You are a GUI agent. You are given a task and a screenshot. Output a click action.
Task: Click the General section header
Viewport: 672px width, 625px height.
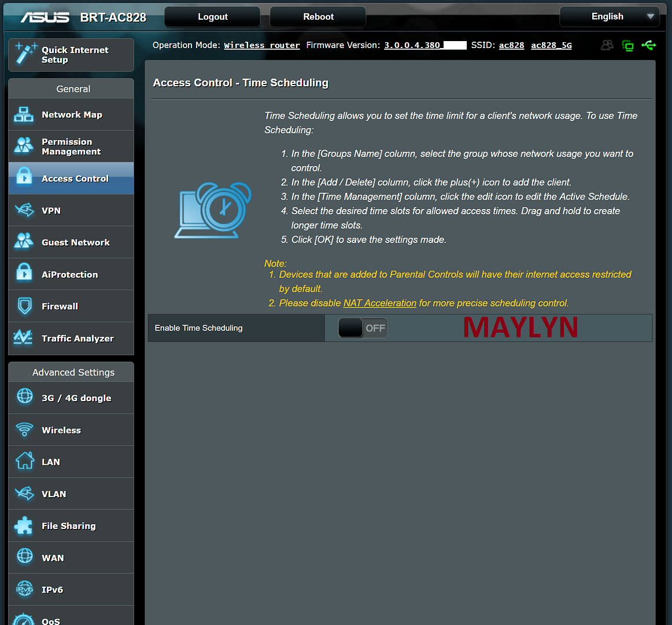point(71,89)
